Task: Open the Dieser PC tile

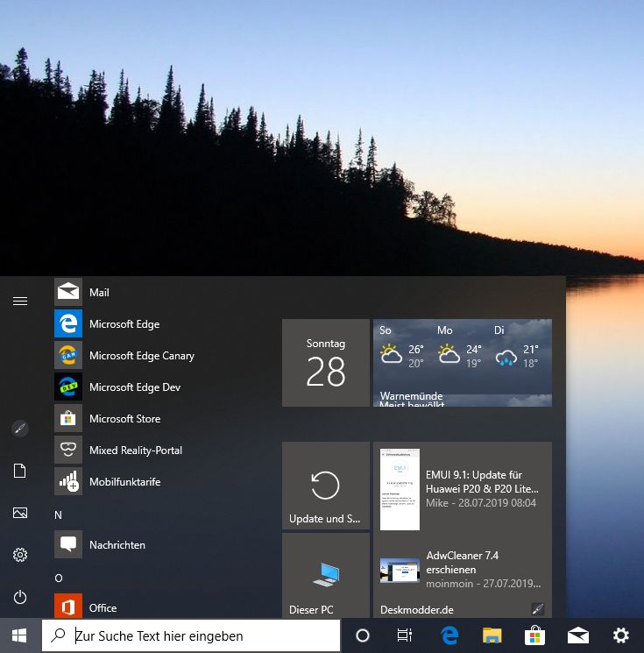Action: 326,576
